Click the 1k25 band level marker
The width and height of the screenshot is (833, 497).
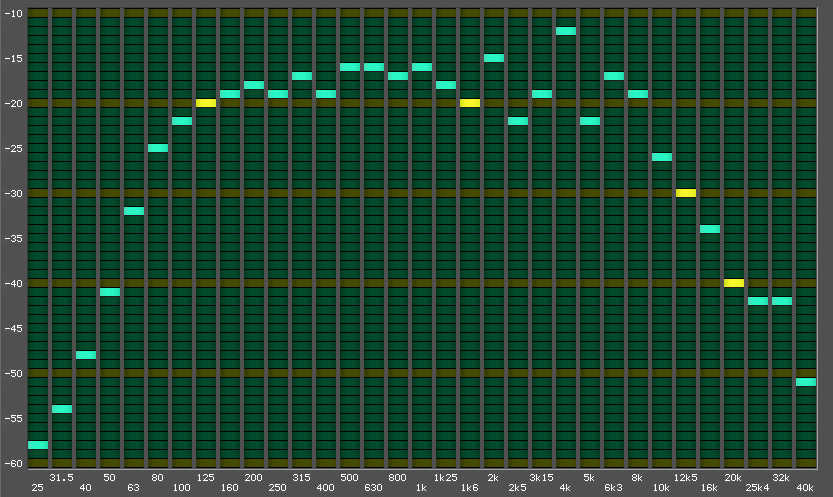click(x=446, y=85)
